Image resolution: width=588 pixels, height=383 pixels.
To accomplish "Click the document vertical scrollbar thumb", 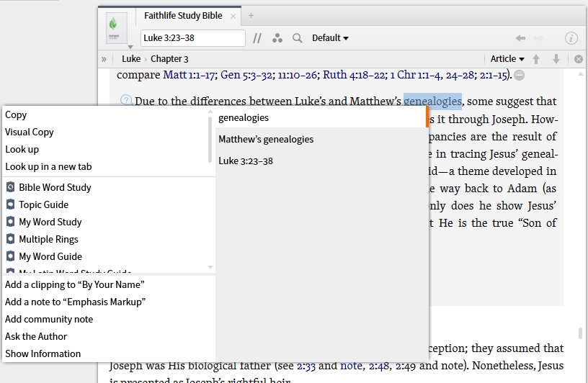I will (580, 333).
